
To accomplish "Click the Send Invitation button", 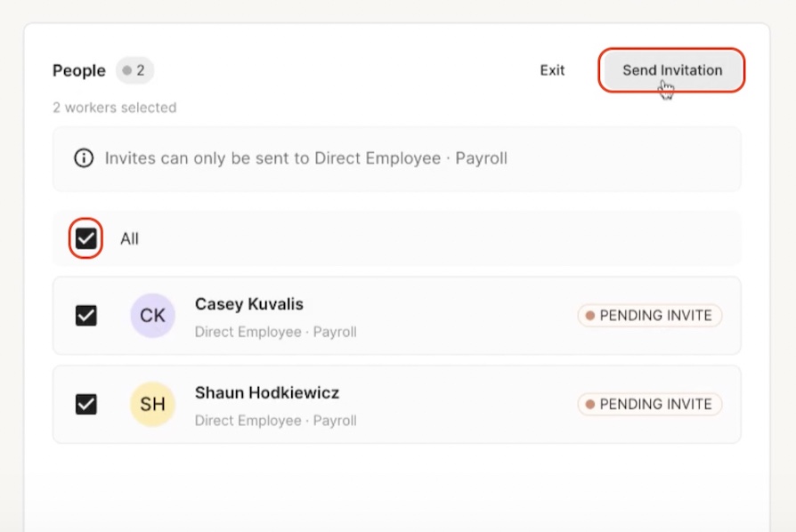I will pos(671,70).
